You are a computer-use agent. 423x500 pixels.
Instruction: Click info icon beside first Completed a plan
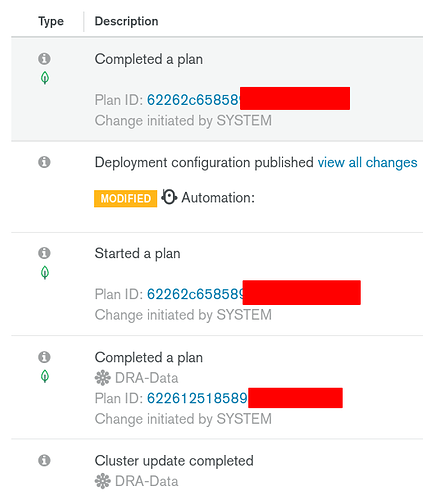pyautogui.click(x=44, y=59)
